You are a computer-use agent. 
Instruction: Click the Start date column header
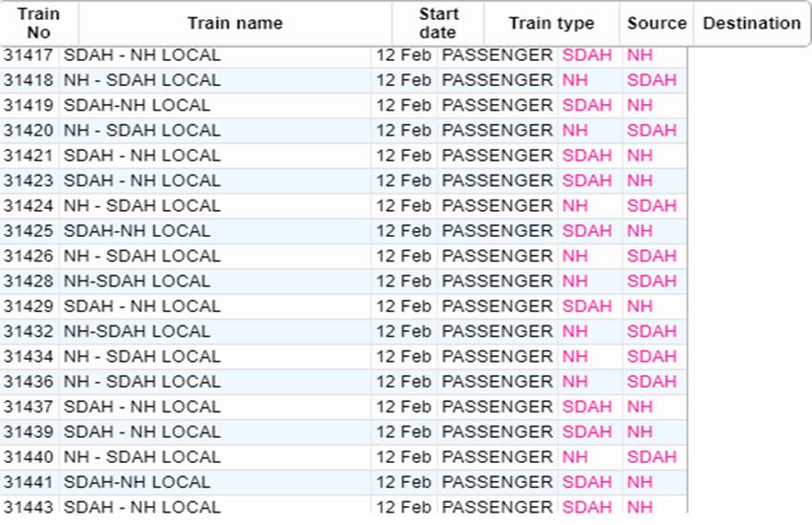click(438, 23)
